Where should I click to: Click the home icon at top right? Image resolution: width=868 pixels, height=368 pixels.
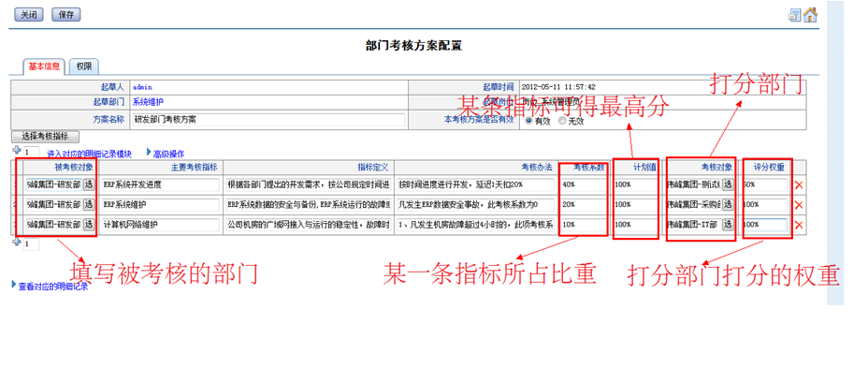(x=810, y=14)
